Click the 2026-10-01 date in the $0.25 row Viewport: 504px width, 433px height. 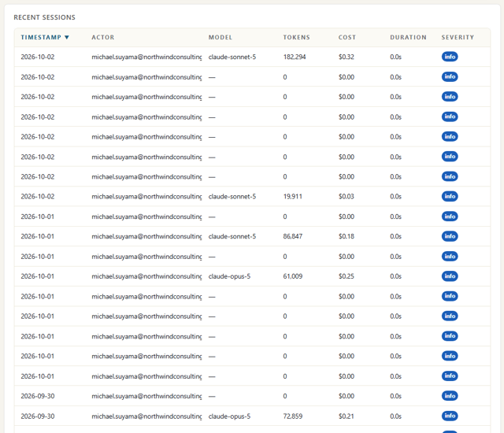tap(38, 276)
